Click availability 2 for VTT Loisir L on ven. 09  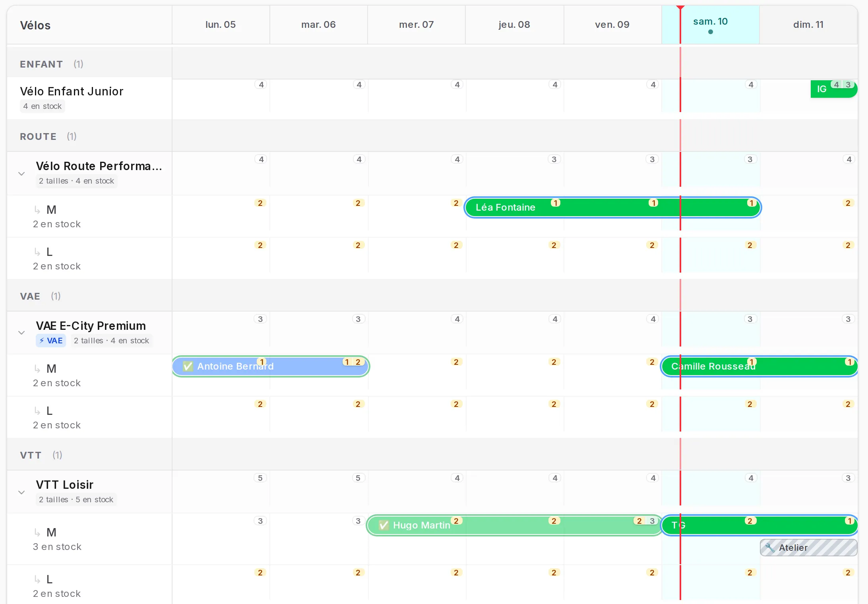(x=652, y=573)
